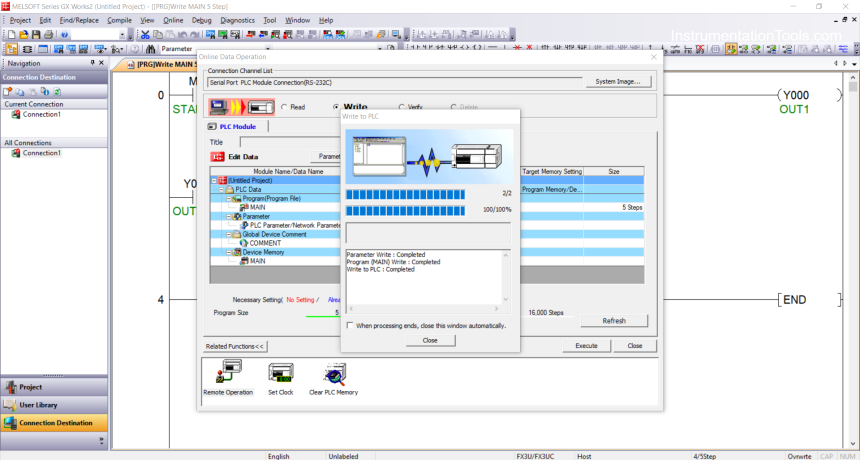The image size is (860, 460).
Task: Collapse the Program(Program File) node
Action: 229,198
